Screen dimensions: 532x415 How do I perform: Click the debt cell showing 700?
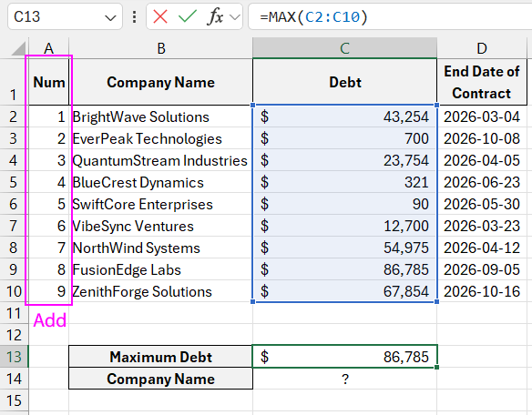(344, 138)
